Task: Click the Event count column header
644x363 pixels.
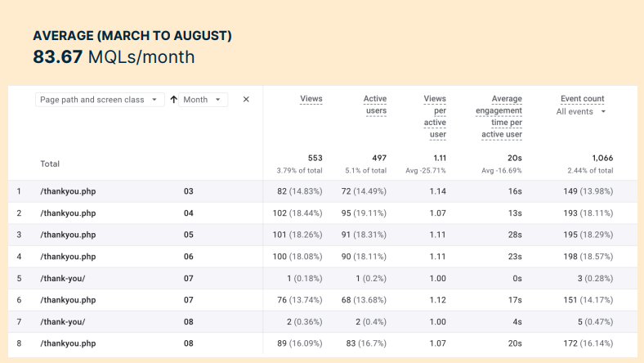Action: coord(582,99)
